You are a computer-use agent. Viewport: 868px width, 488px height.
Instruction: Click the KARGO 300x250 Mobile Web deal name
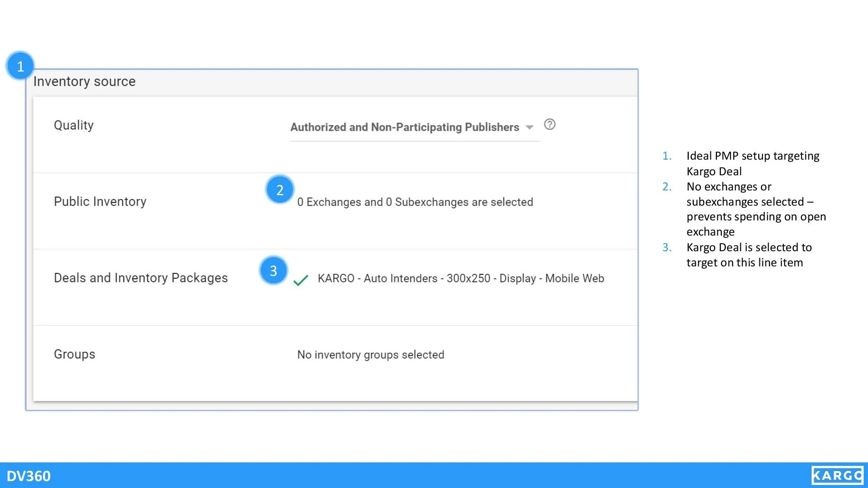click(461, 278)
